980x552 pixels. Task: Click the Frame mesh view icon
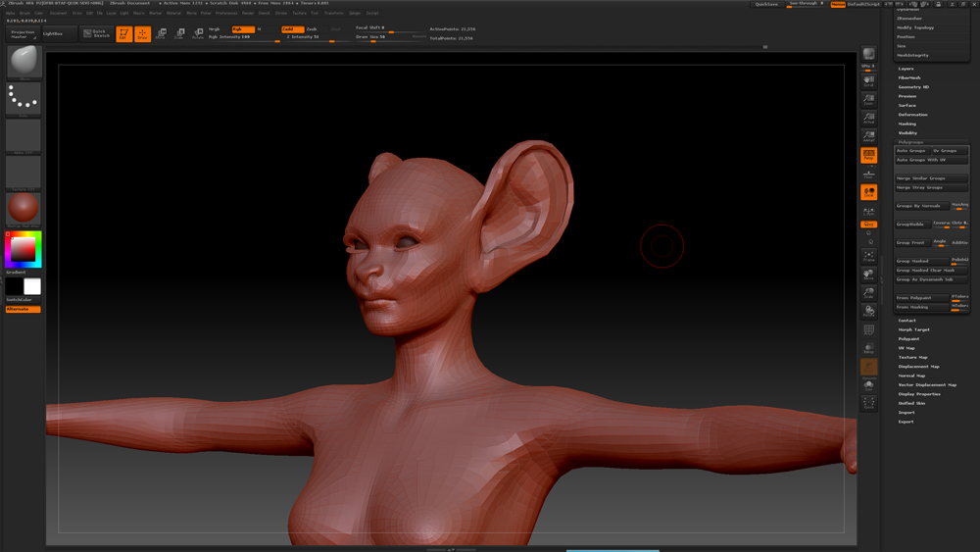click(868, 256)
